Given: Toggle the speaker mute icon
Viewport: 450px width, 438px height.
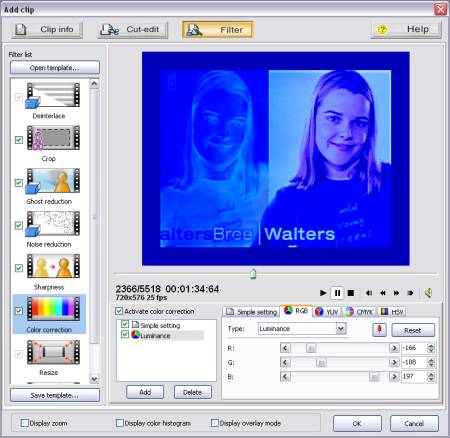Looking at the screenshot, I should coord(428,293).
